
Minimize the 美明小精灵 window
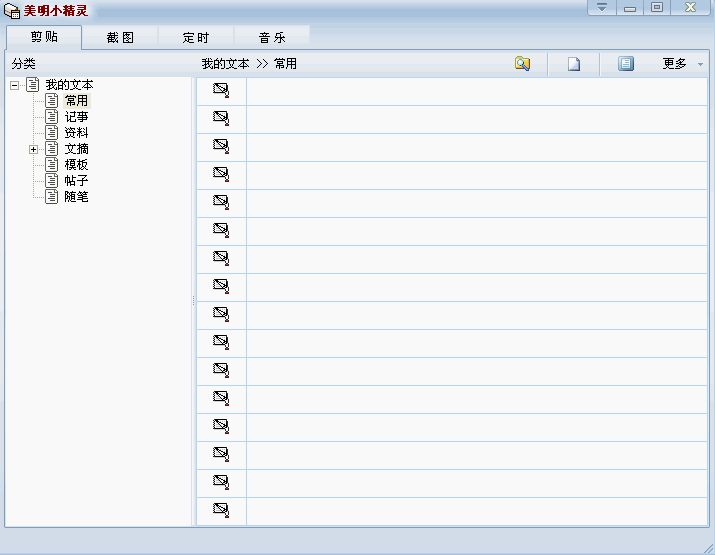pyautogui.click(x=630, y=7)
